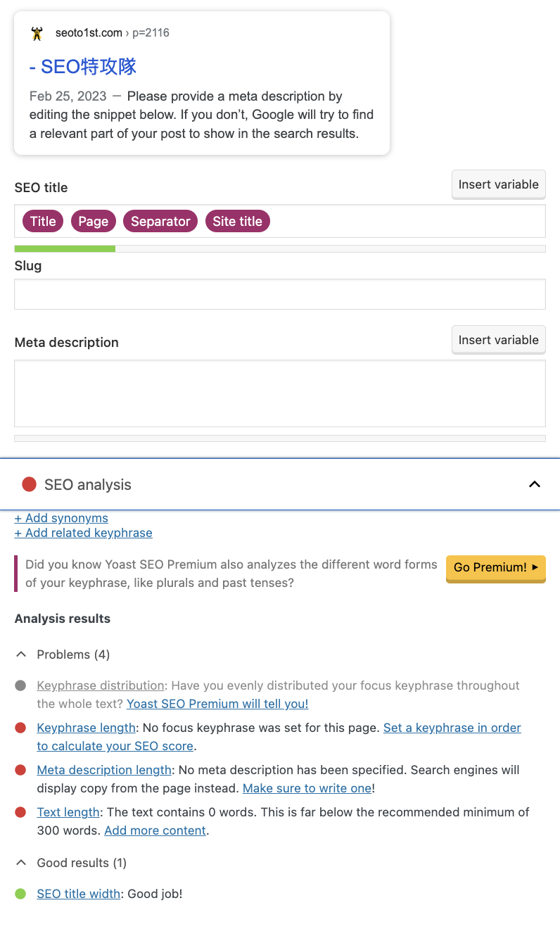This screenshot has width=560, height=929.
Task: Open the Keyphrase length link
Action: [x=87, y=728]
